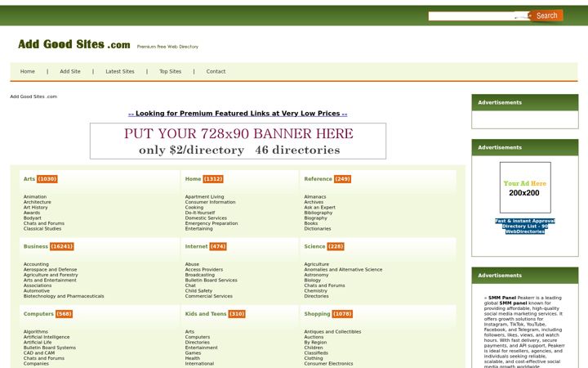This screenshot has width=588, height=368.
Task: Select Do-It-Yourself subcategory
Action: pos(200,213)
